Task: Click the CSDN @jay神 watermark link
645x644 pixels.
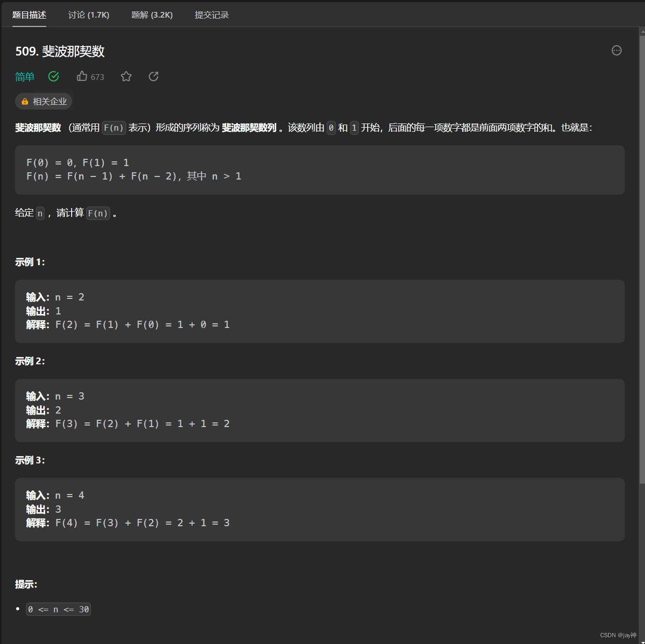Action: (x=618, y=635)
